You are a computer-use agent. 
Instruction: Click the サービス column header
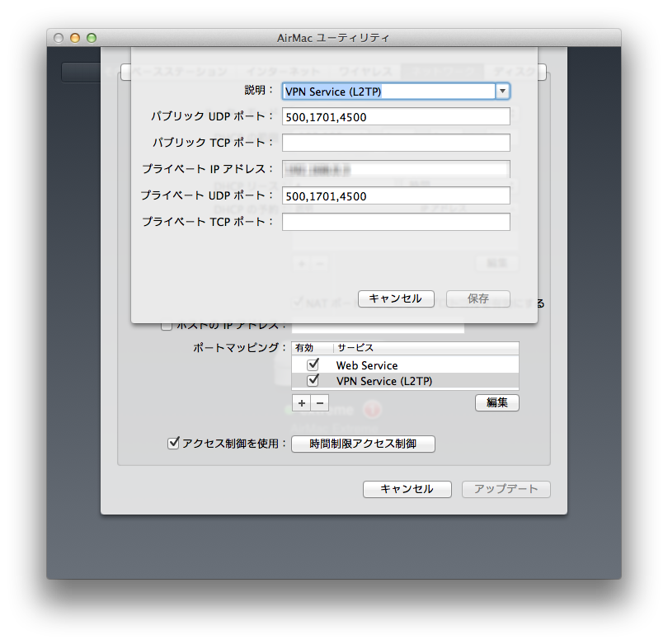click(x=426, y=348)
